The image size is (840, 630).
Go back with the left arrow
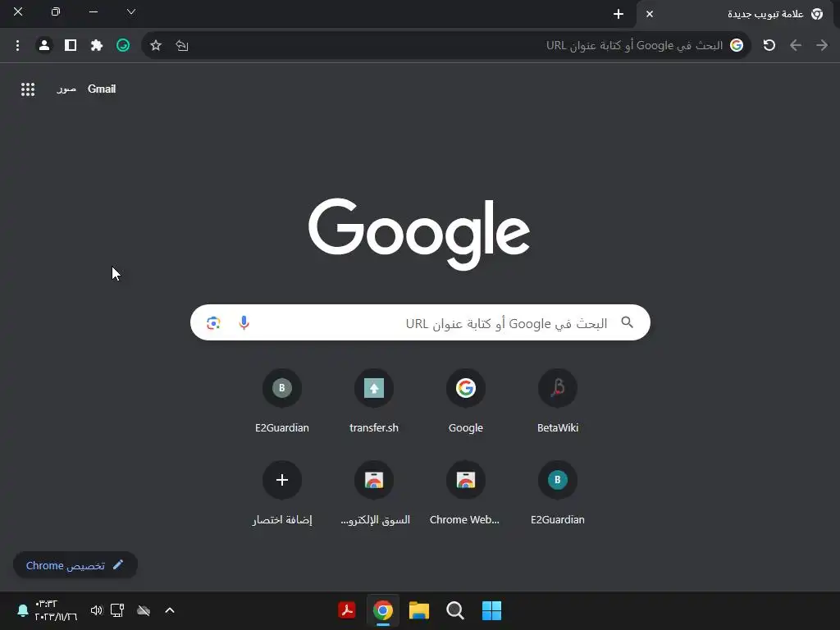[796, 46]
